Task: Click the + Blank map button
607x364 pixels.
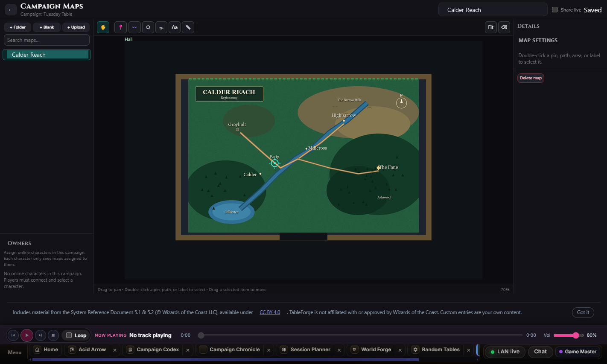Action: click(x=47, y=27)
